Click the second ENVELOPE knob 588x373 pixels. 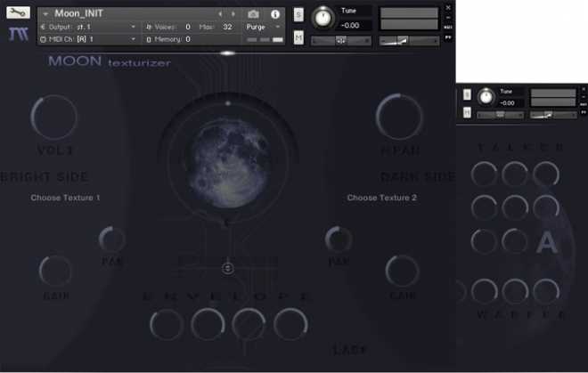click(208, 325)
